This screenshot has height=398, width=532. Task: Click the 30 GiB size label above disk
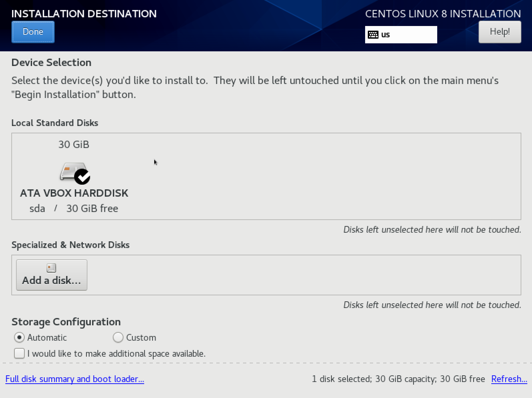tap(74, 144)
